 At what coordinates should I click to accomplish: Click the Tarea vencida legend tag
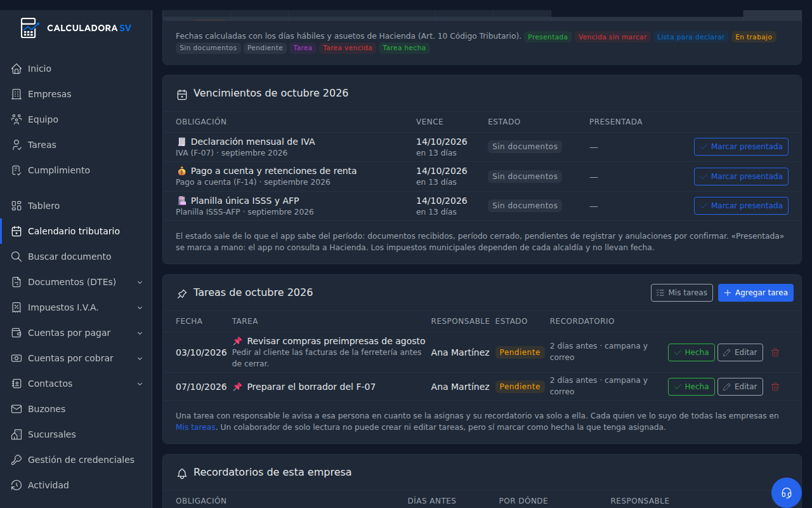tap(348, 48)
